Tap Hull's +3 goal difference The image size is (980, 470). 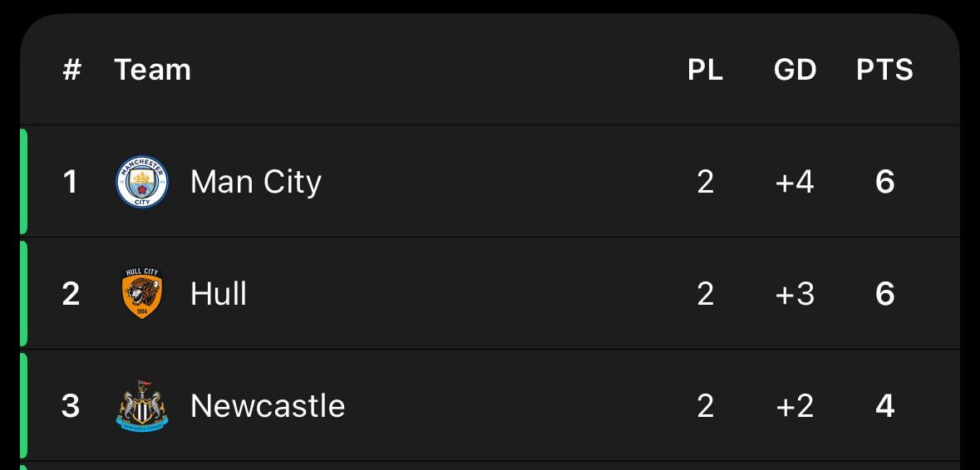(x=795, y=293)
